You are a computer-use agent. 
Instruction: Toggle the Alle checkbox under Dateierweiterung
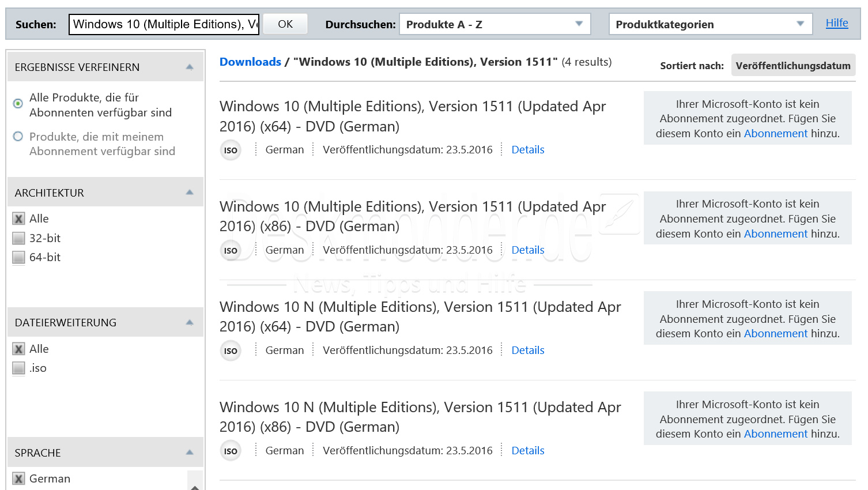coord(19,349)
